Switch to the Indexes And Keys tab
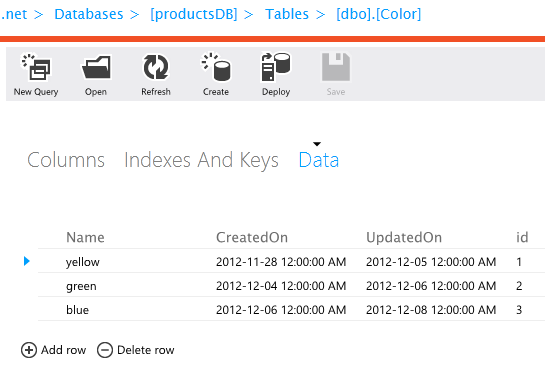This screenshot has width=545, height=379. click(x=201, y=160)
